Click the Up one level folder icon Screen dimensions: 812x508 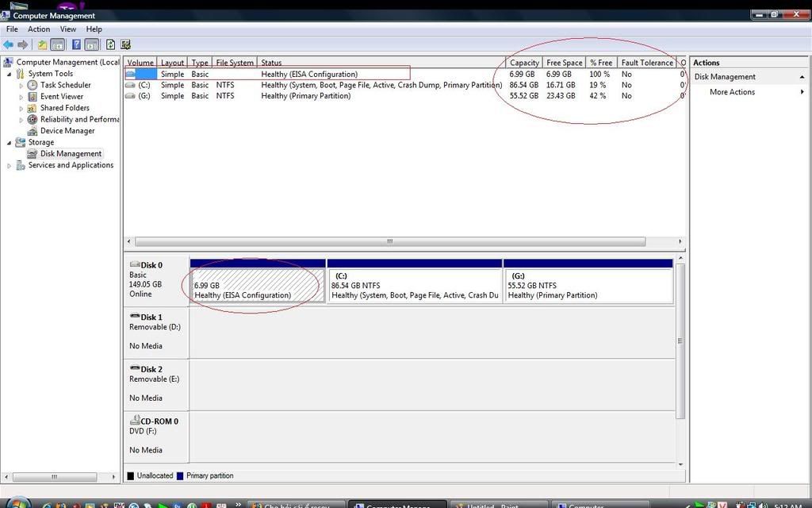point(43,45)
